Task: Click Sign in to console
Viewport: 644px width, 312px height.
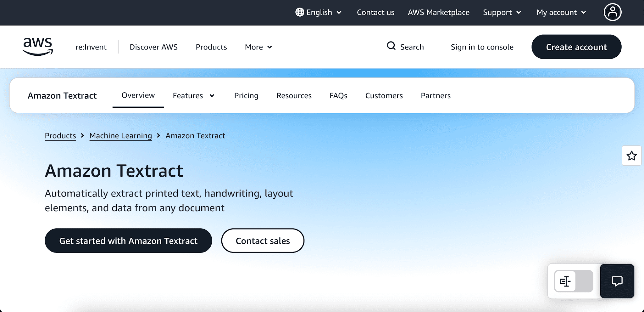Action: coord(482,47)
